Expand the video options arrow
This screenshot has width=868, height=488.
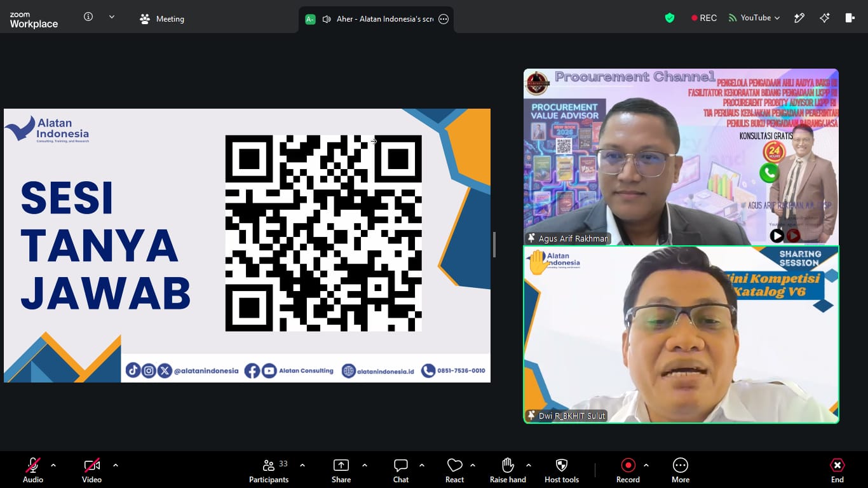coord(116,465)
